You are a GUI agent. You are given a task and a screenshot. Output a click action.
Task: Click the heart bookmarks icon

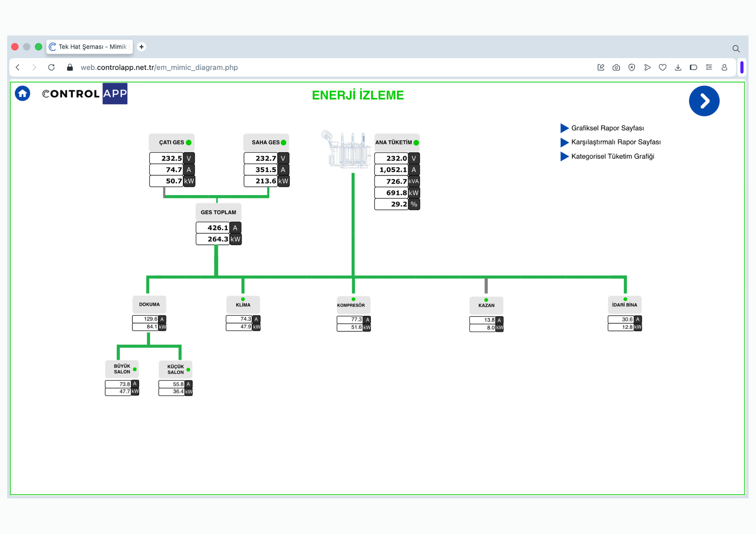[x=663, y=67]
